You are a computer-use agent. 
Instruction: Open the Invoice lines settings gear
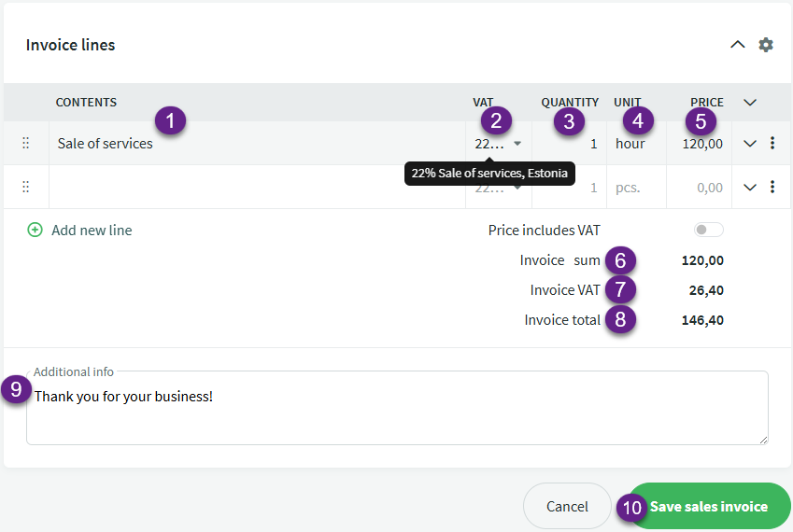pyautogui.click(x=766, y=45)
